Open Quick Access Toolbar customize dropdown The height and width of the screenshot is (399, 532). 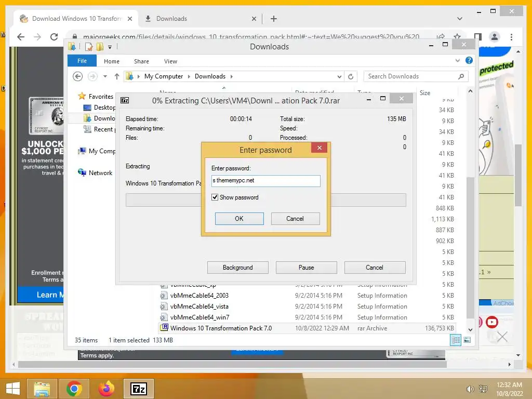click(x=110, y=47)
